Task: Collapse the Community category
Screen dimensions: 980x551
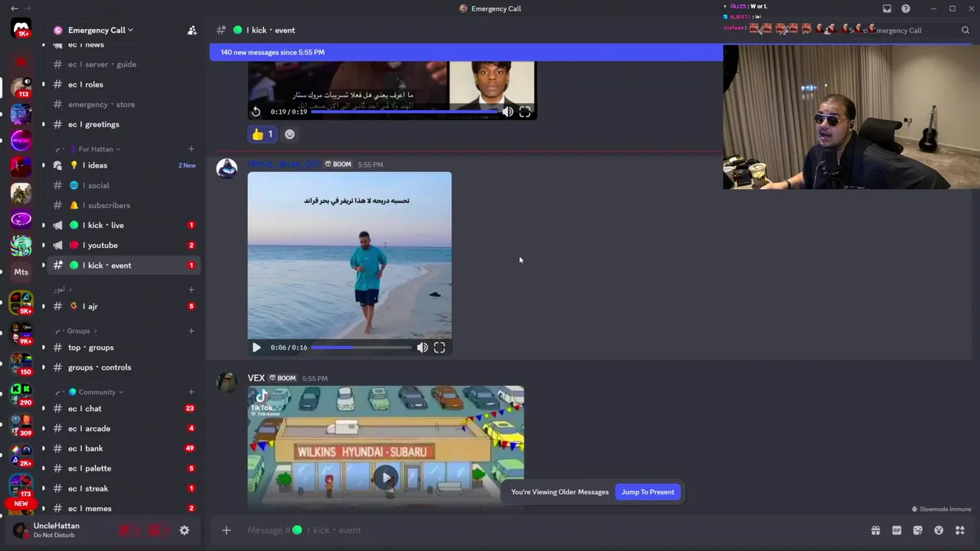Action: [96, 392]
